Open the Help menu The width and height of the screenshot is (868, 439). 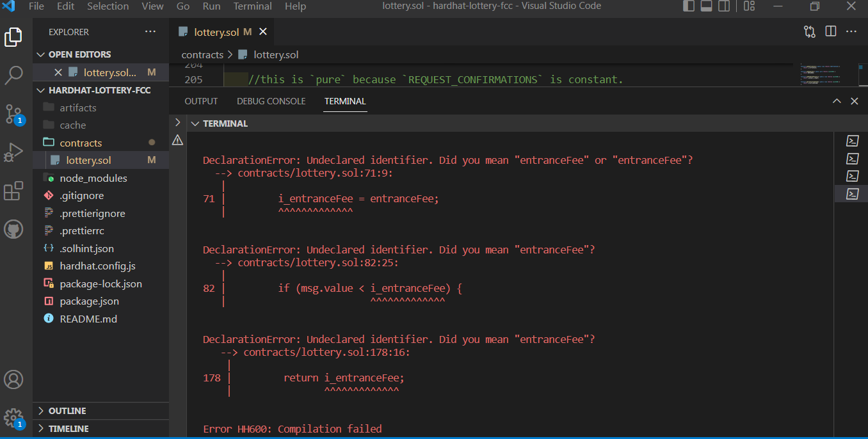click(x=295, y=6)
